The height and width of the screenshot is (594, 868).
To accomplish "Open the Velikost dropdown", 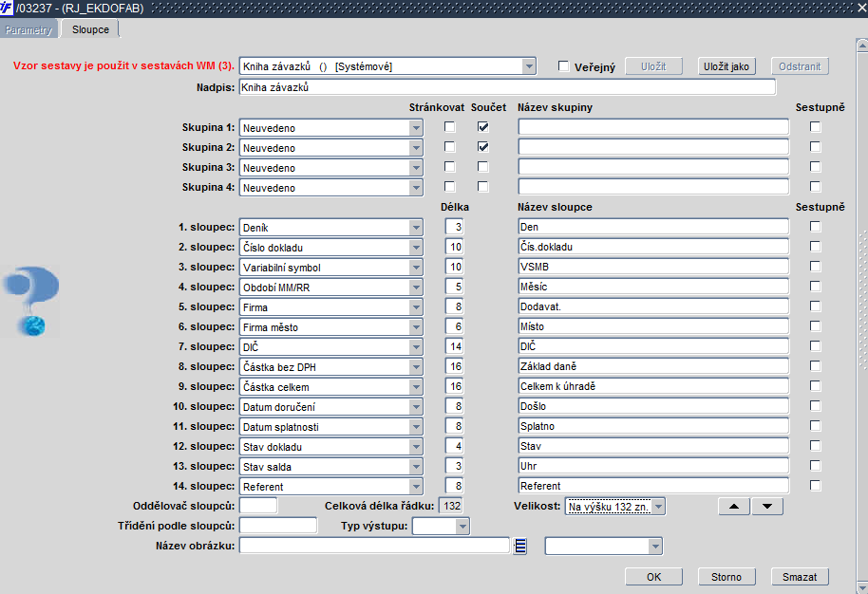I will click(x=658, y=507).
